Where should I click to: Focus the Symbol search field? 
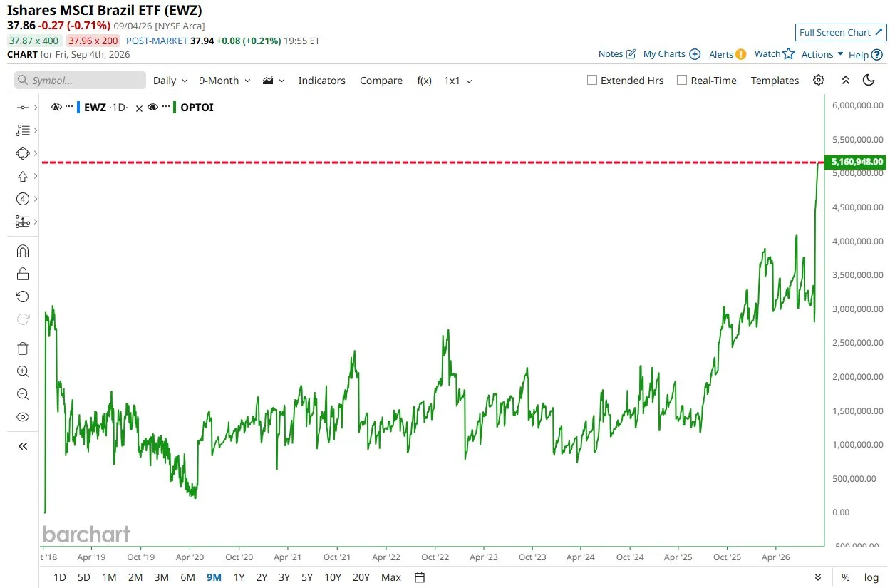point(80,81)
